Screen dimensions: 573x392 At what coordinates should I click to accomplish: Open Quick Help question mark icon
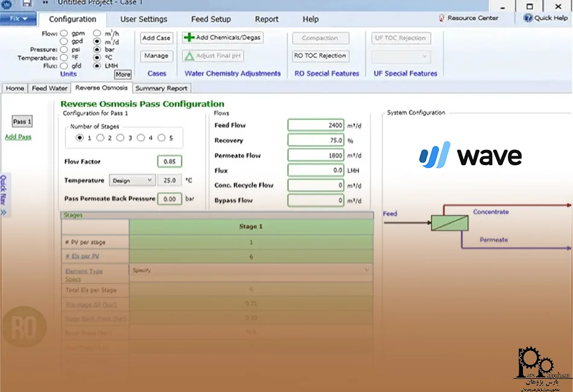tap(528, 18)
